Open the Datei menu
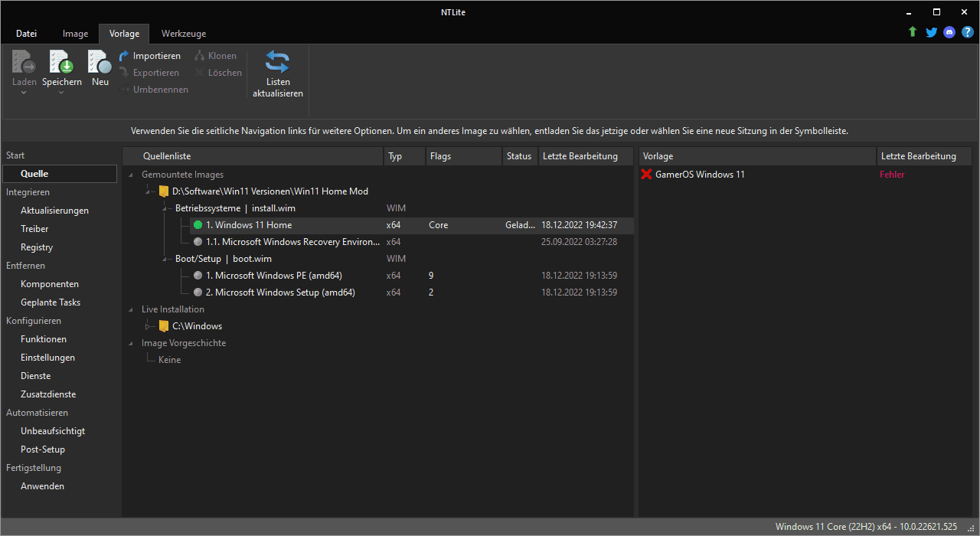This screenshot has height=536, width=980. point(26,34)
